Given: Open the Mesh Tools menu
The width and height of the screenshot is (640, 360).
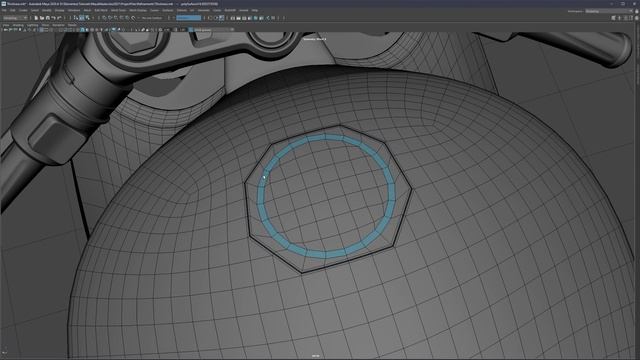Looking at the screenshot, I should point(118,10).
